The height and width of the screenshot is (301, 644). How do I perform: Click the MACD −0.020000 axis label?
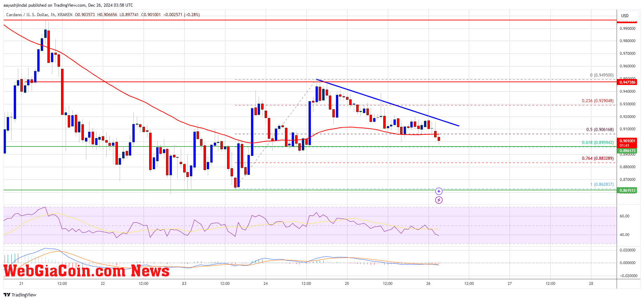[x=628, y=276]
